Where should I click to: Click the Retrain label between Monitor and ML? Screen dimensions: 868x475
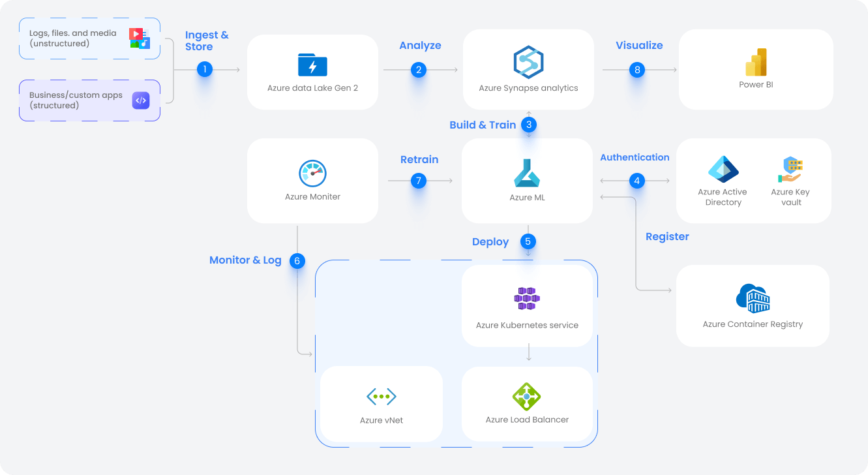420,159
